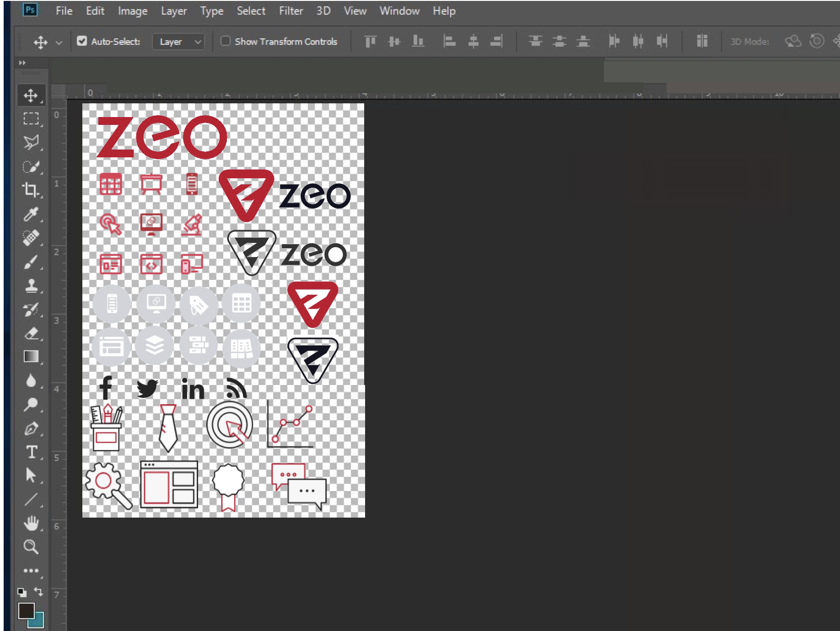Click the Facebook icon on the canvas

[x=106, y=388]
